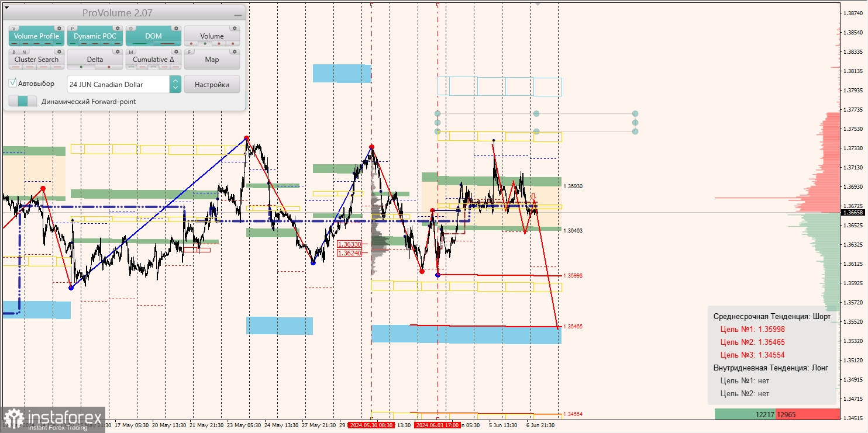
Task: Enable the Map indicator
Action: coord(212,60)
